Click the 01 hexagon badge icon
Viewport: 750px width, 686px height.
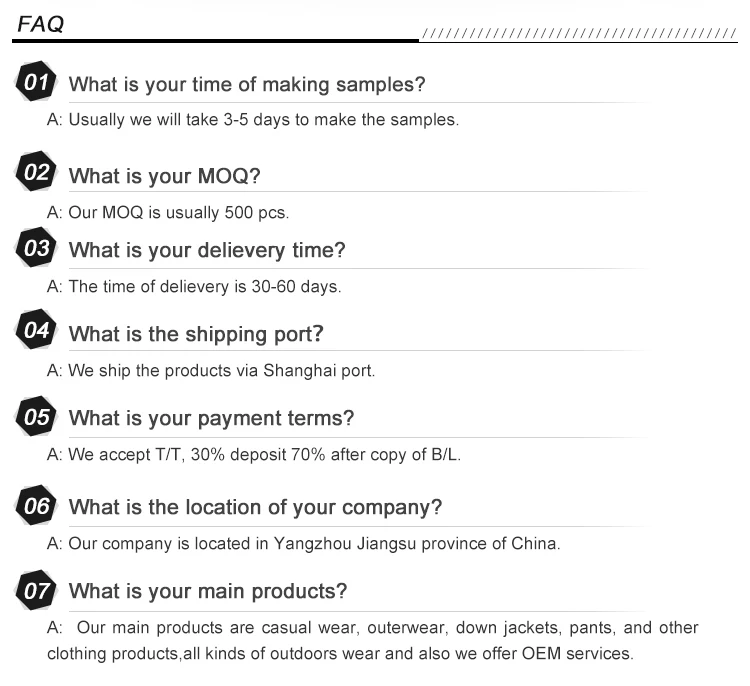37,83
